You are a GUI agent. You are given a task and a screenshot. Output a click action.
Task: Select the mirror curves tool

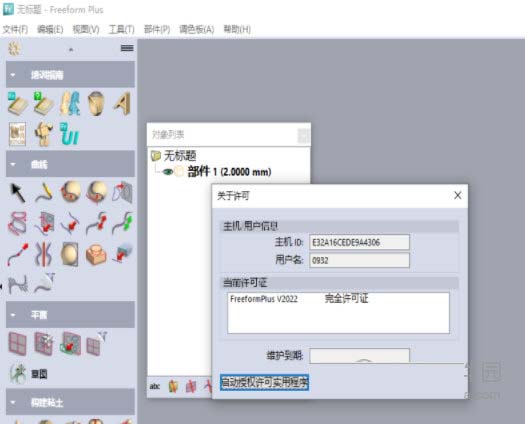click(44, 254)
